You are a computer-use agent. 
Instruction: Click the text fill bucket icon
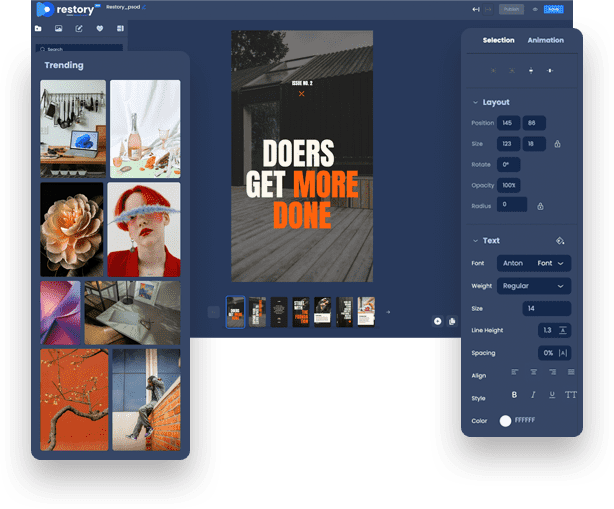pos(560,241)
